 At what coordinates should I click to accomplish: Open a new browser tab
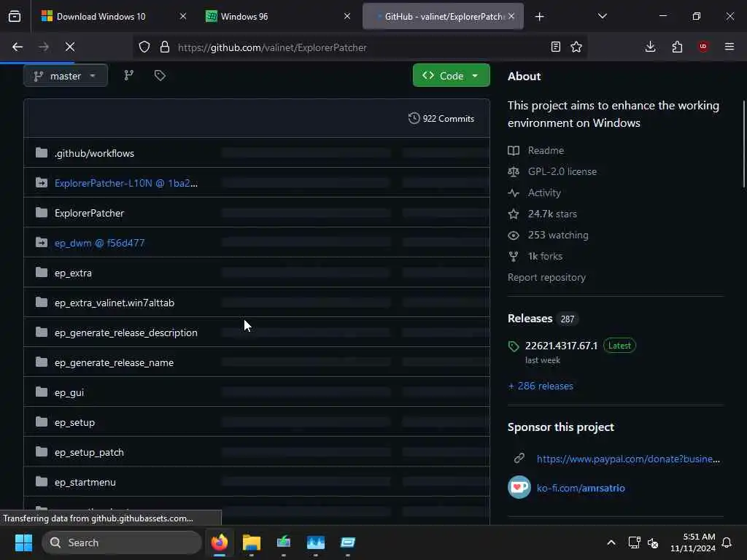pos(539,17)
